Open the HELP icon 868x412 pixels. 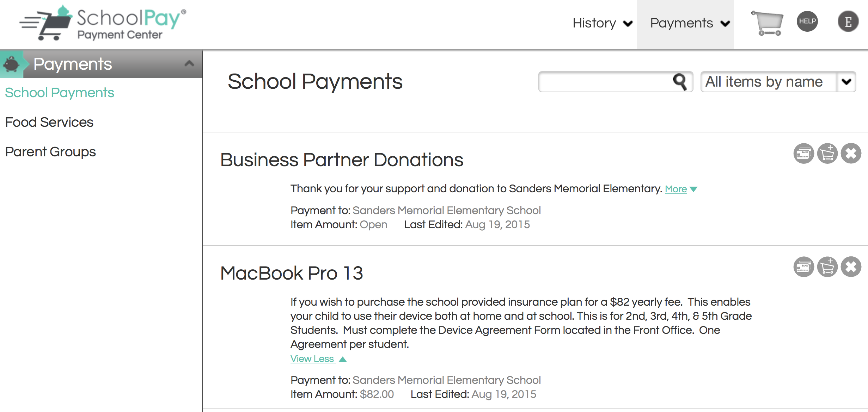click(807, 21)
